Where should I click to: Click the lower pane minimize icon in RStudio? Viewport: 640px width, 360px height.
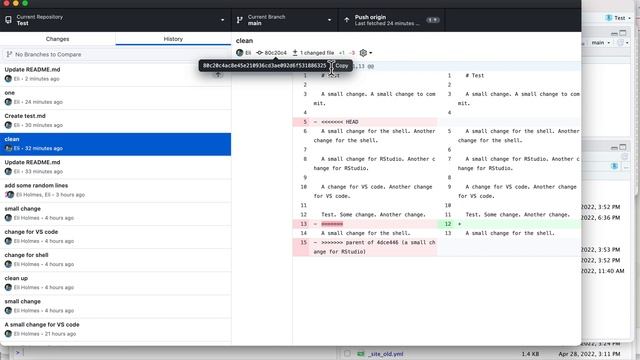point(614,147)
